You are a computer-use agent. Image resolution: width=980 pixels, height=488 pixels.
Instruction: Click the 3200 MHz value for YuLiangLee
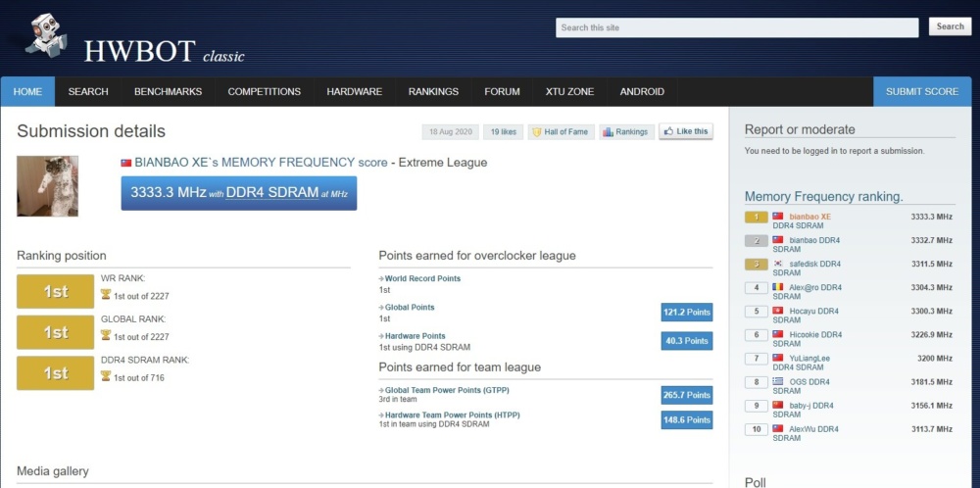click(934, 358)
